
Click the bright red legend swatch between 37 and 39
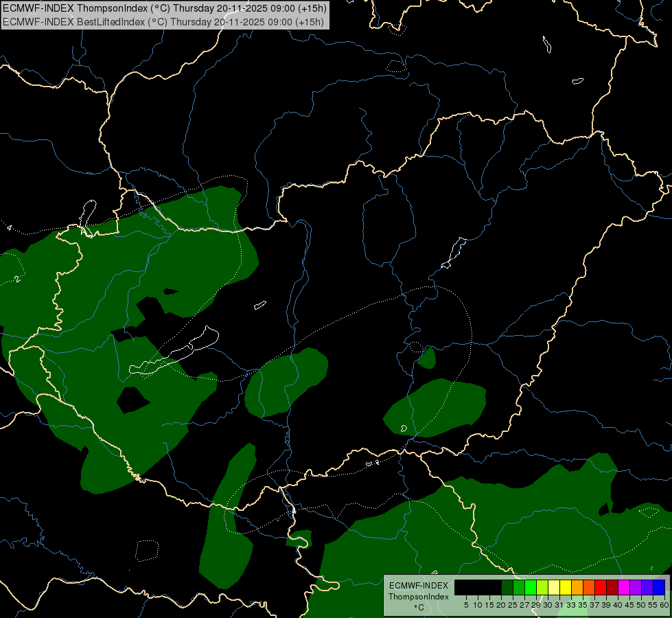pyautogui.click(x=601, y=587)
